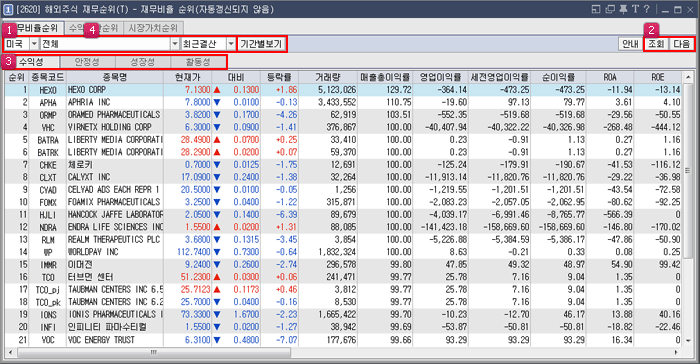Click the HJLI stock code
The width and height of the screenshot is (700, 364).
tap(48, 215)
